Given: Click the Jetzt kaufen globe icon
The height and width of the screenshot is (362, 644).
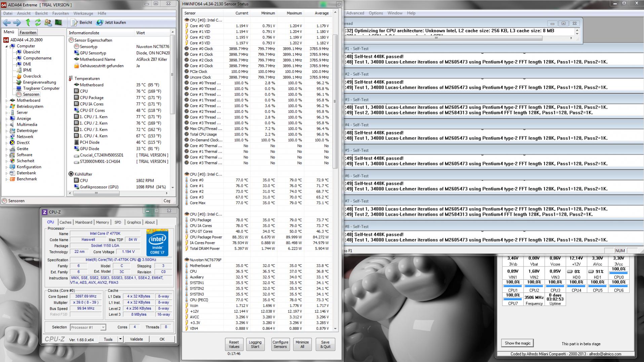Looking at the screenshot, I should coord(100,23).
